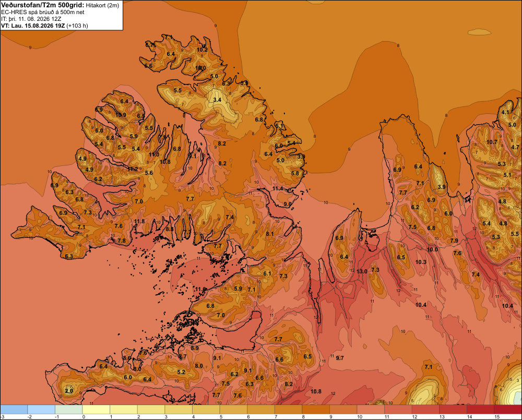Screen dimensions: 522x420
Task: Click the 'Hitakort (2m)' label in header
Action: click(x=102, y=5)
